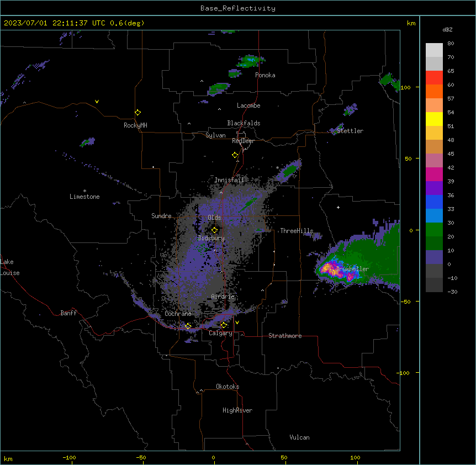Select the Vulcan label
The height and width of the screenshot is (465, 476).
(x=300, y=437)
